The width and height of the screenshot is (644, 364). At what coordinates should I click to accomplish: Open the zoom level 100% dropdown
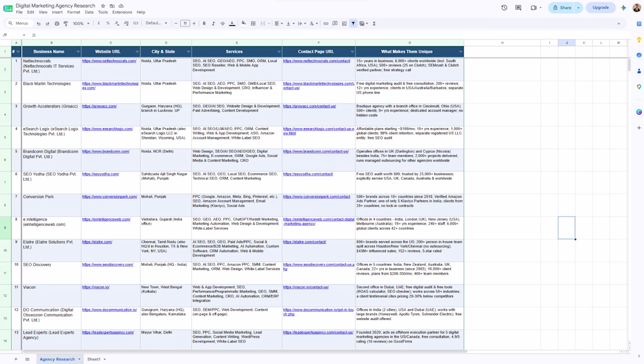point(81,23)
